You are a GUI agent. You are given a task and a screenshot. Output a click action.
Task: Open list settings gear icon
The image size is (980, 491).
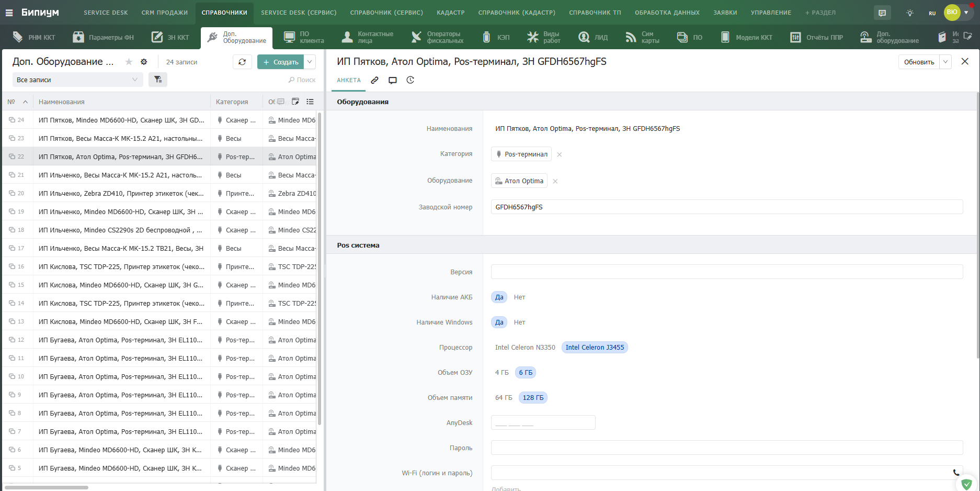144,62
